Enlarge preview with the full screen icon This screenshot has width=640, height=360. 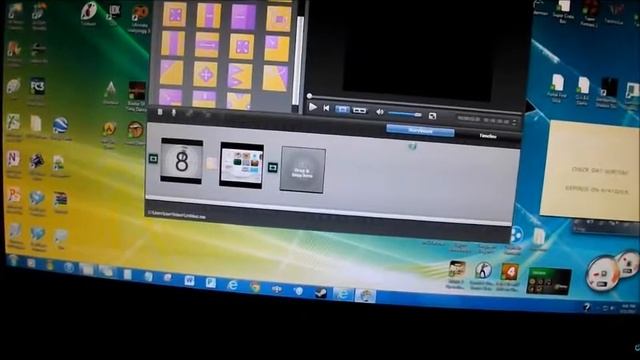click(432, 116)
